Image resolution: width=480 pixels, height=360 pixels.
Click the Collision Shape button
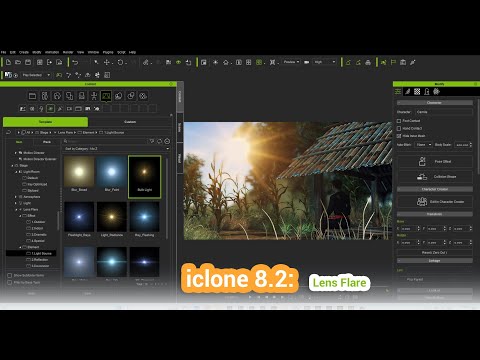tap(435, 177)
